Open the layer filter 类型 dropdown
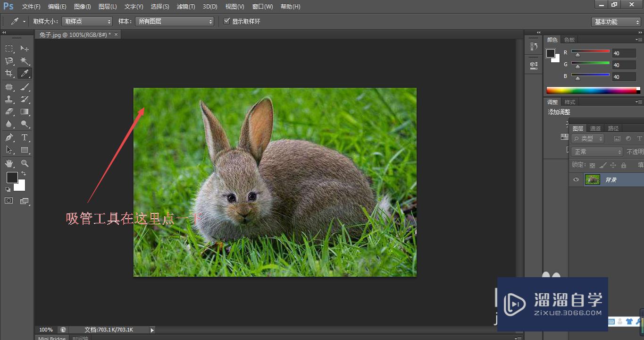The image size is (644, 340). click(x=588, y=139)
